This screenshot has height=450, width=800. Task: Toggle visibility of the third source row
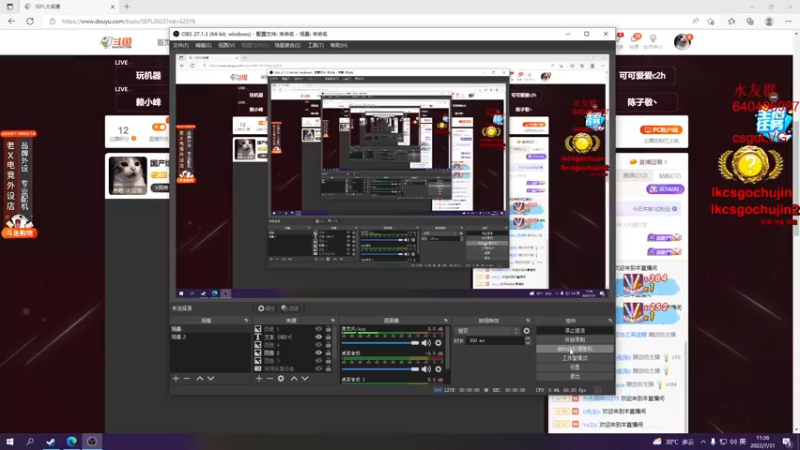[x=319, y=345]
